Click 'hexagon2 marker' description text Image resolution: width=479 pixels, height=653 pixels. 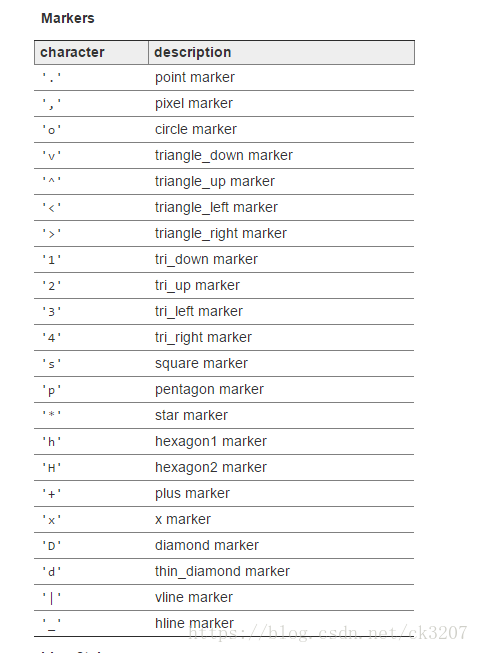[x=211, y=467]
